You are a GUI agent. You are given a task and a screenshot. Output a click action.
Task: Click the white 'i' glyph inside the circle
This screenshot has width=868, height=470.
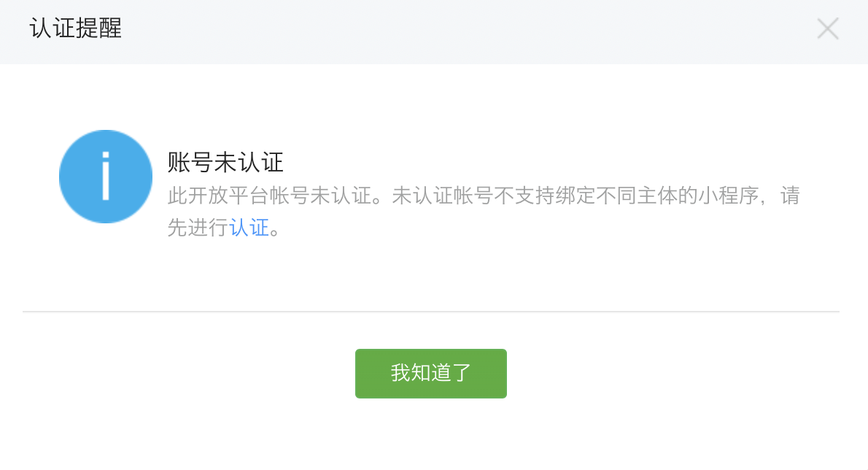[x=106, y=175]
